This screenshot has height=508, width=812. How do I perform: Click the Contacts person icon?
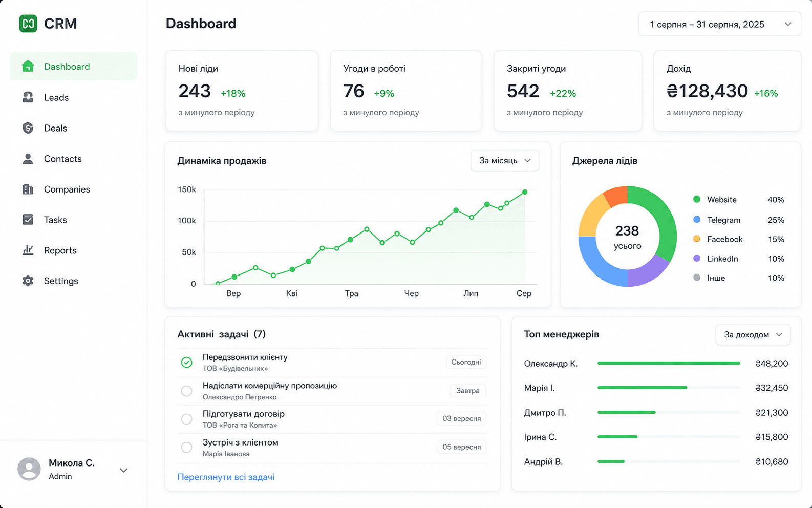(28, 159)
